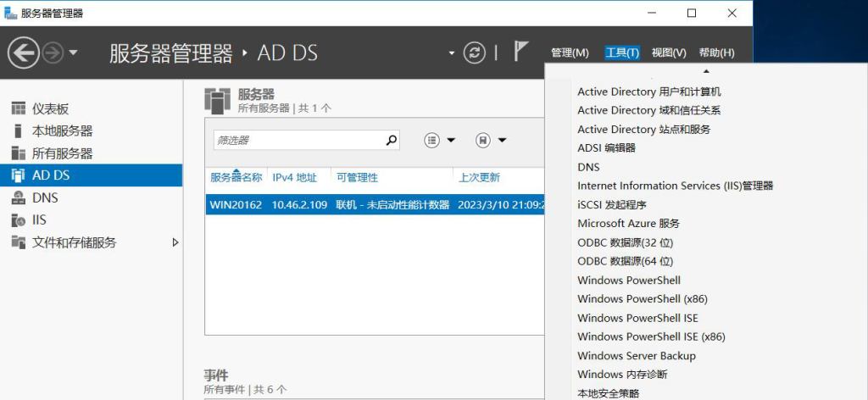Click the DNS role icon in sidebar
868x400 pixels.
[x=19, y=197]
